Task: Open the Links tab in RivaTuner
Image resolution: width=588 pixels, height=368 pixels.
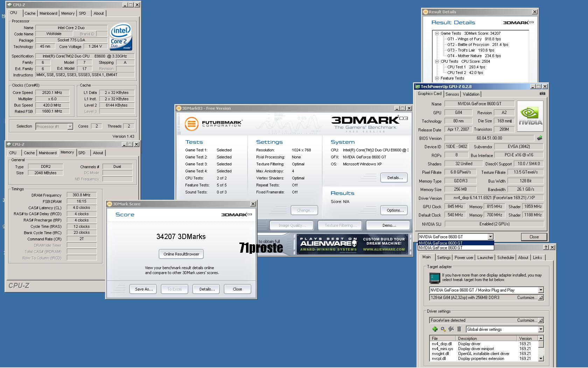Action: (x=537, y=258)
